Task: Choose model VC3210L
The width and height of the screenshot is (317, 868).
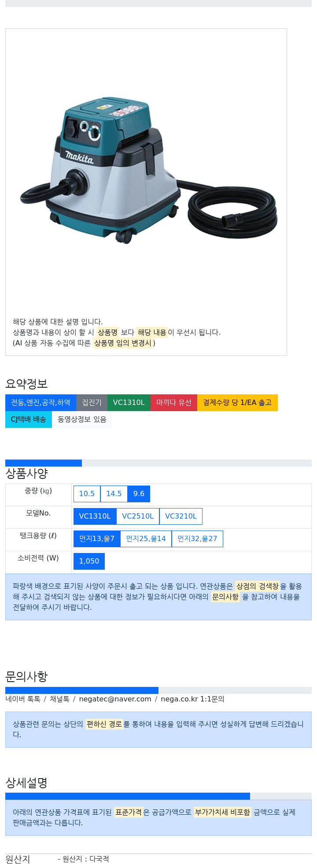Action: pyautogui.click(x=181, y=516)
